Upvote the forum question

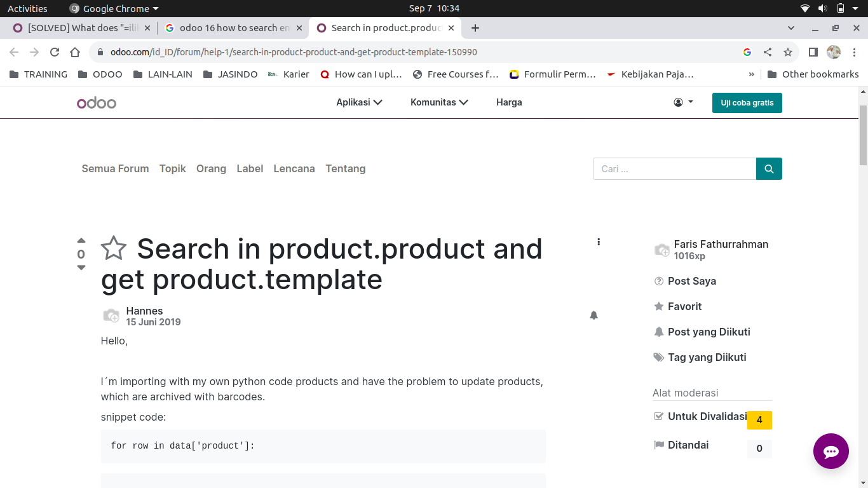tap(81, 241)
